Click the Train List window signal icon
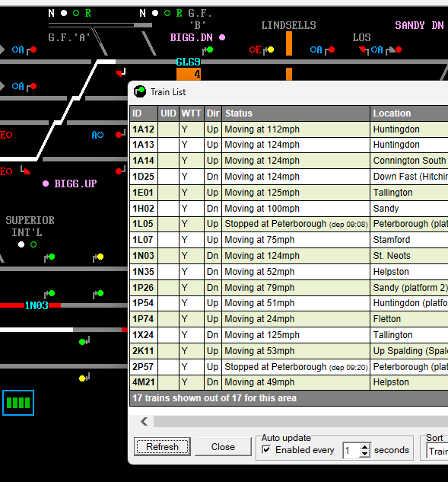 [x=140, y=91]
